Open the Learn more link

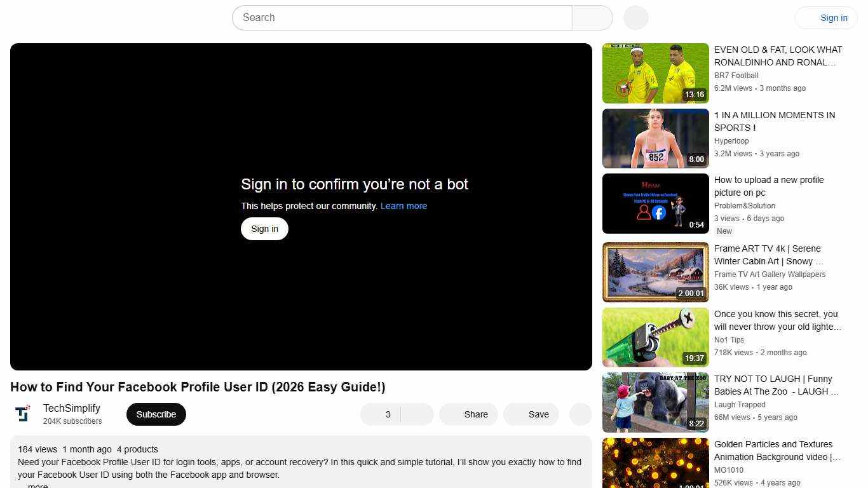click(x=403, y=206)
